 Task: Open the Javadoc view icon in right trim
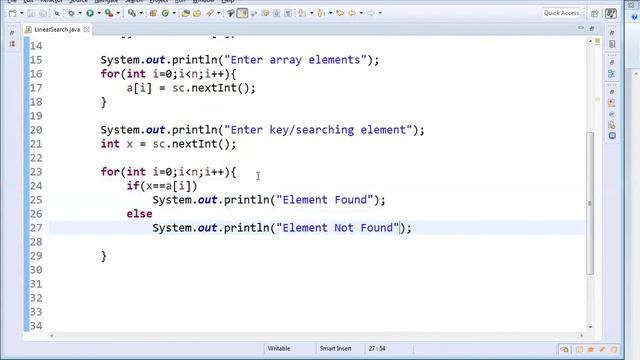[x=611, y=114]
